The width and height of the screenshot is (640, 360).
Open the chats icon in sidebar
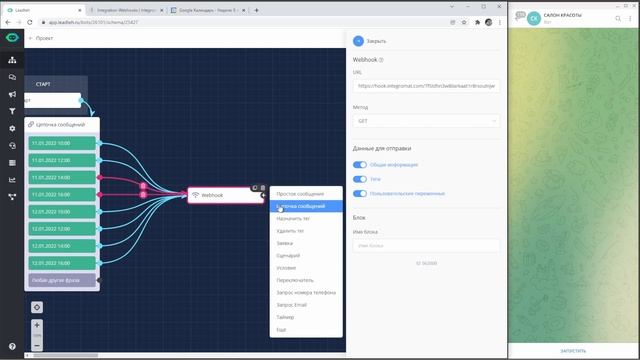point(12,77)
